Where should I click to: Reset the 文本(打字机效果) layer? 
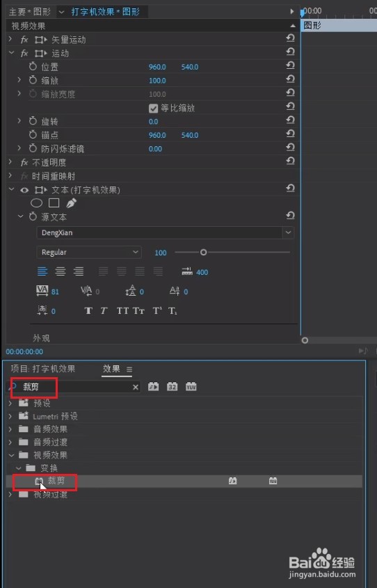(x=290, y=189)
